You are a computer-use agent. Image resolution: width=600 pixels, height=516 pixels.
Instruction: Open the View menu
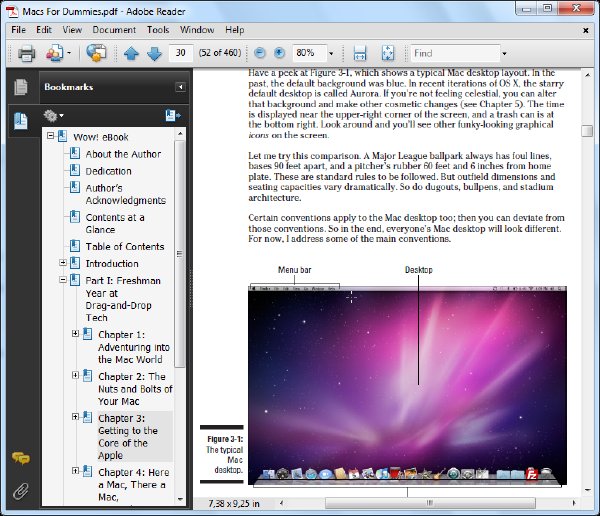pos(72,30)
